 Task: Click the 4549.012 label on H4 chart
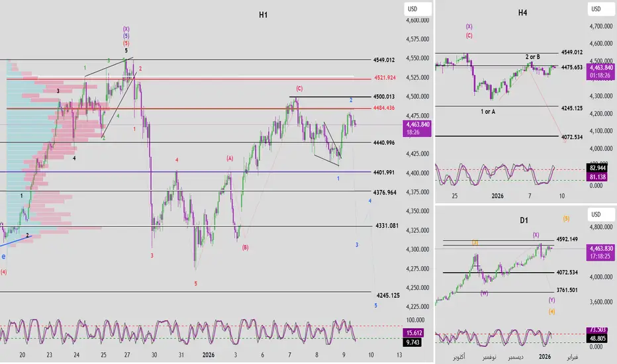tap(572, 52)
